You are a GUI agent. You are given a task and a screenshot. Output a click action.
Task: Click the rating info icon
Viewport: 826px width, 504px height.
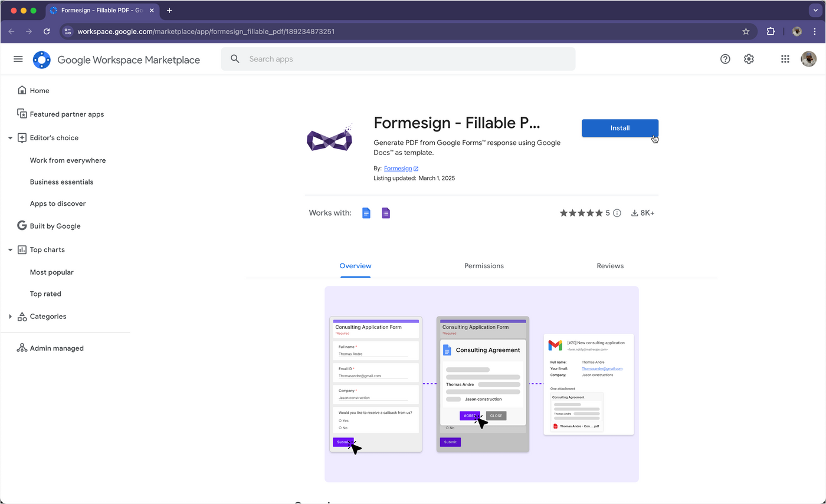pos(617,213)
